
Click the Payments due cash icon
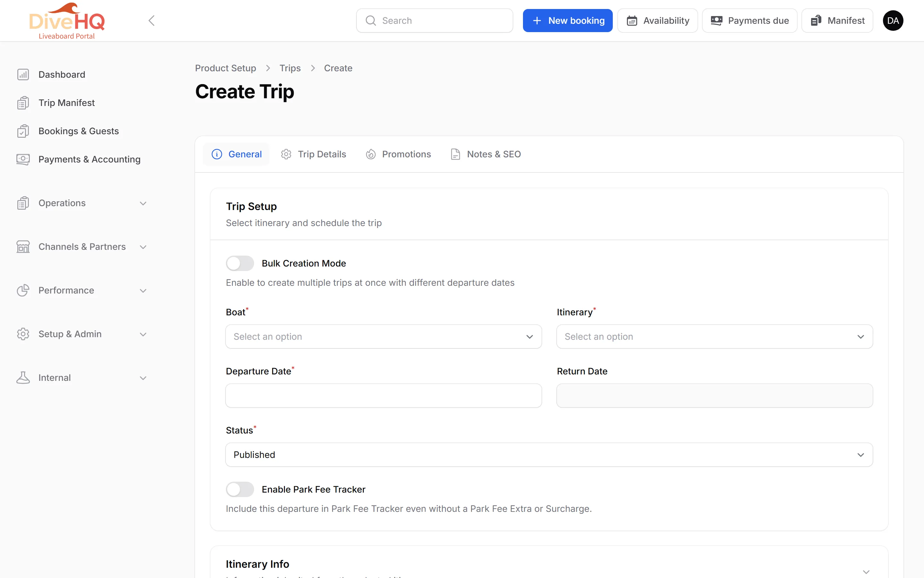[717, 21]
